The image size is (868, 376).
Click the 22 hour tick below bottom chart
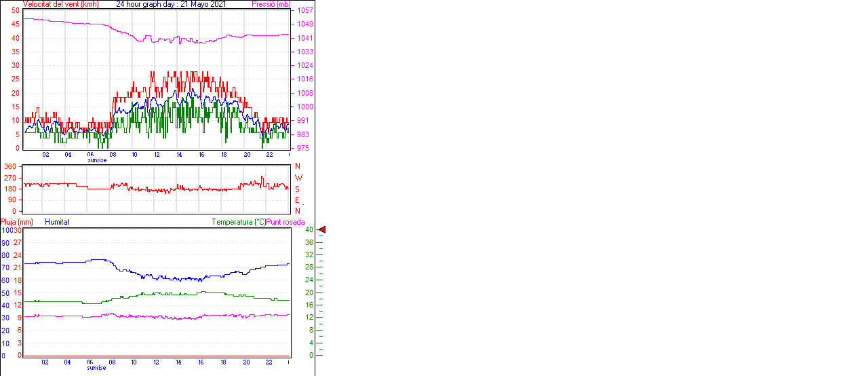click(x=269, y=362)
